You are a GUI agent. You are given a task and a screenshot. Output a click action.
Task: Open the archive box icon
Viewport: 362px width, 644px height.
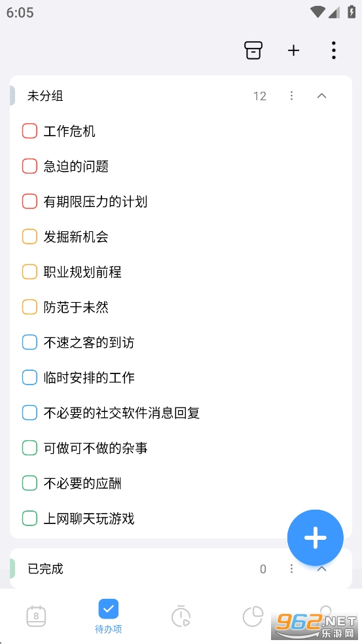(253, 50)
